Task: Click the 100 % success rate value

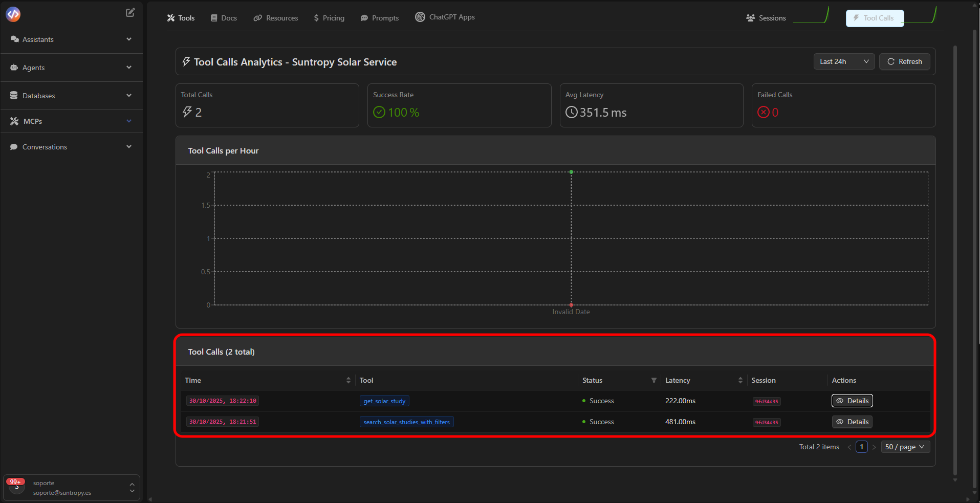Action: pyautogui.click(x=403, y=113)
